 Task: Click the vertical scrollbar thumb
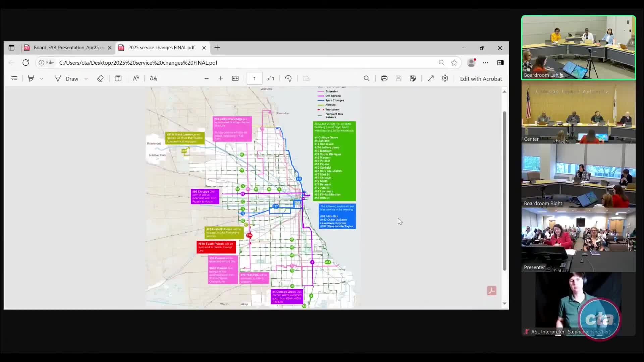point(504,191)
